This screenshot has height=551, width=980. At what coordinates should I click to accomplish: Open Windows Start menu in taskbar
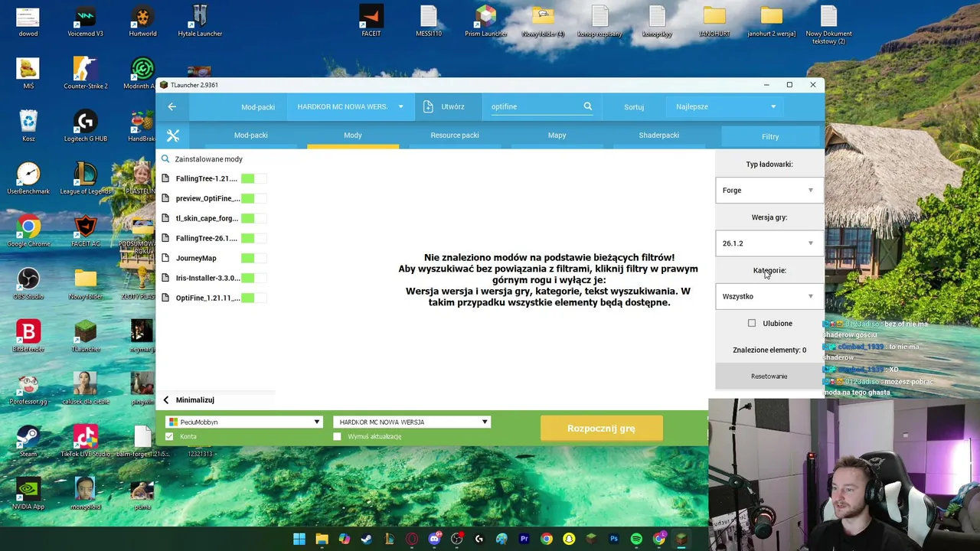(299, 539)
